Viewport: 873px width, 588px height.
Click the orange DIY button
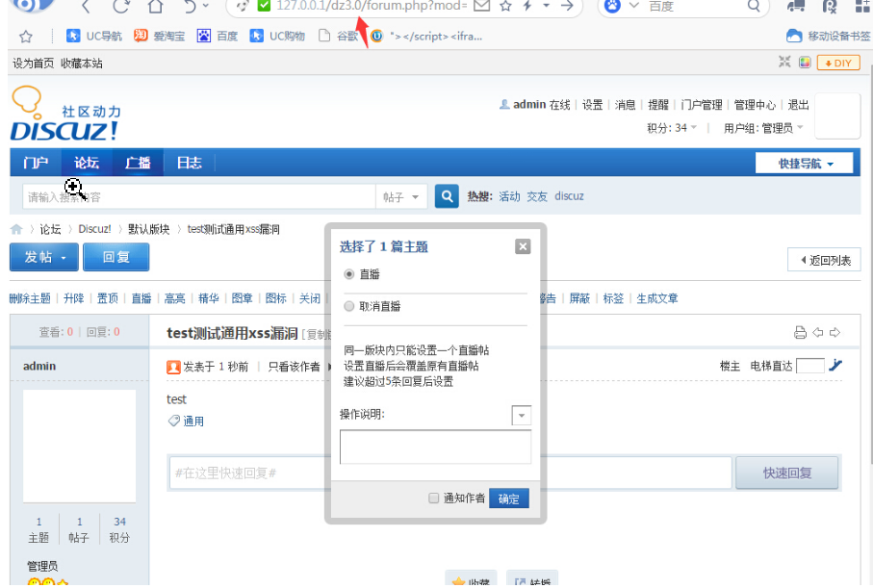(838, 63)
